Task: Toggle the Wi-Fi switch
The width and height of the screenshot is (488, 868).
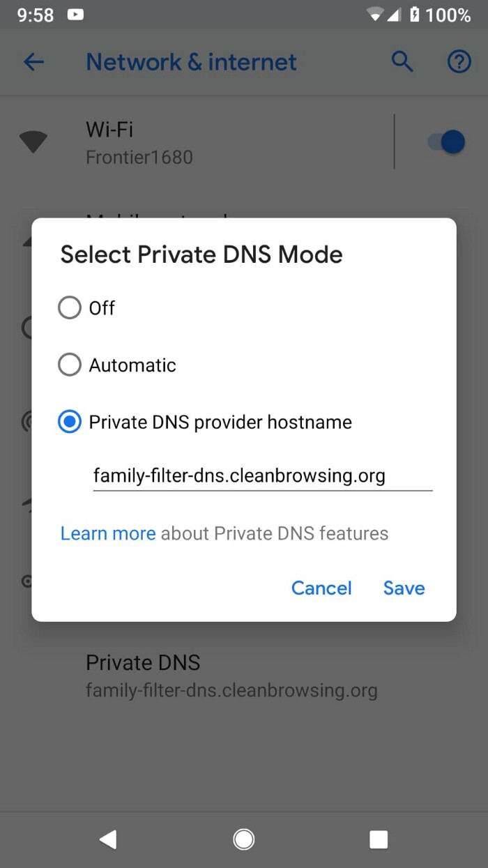Action: click(446, 142)
